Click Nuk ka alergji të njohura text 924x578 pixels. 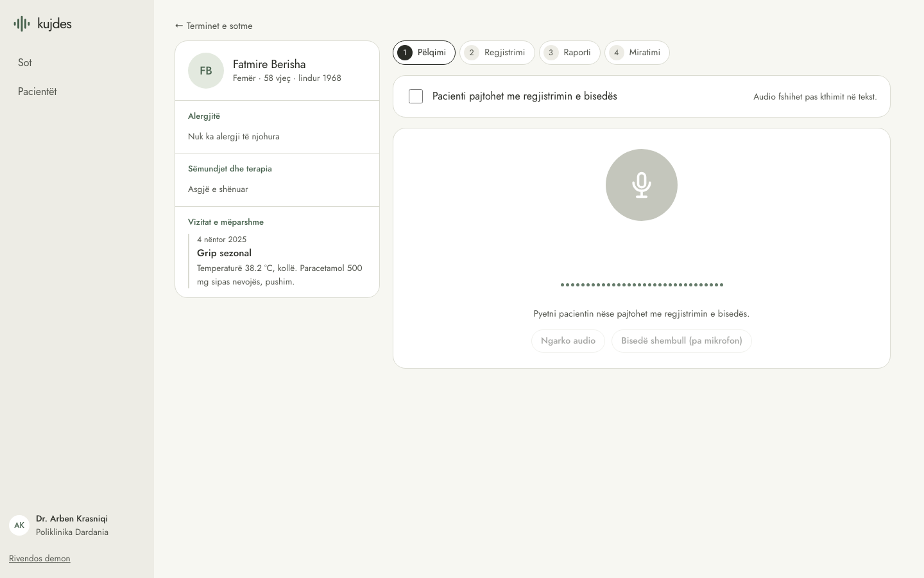coord(234,136)
